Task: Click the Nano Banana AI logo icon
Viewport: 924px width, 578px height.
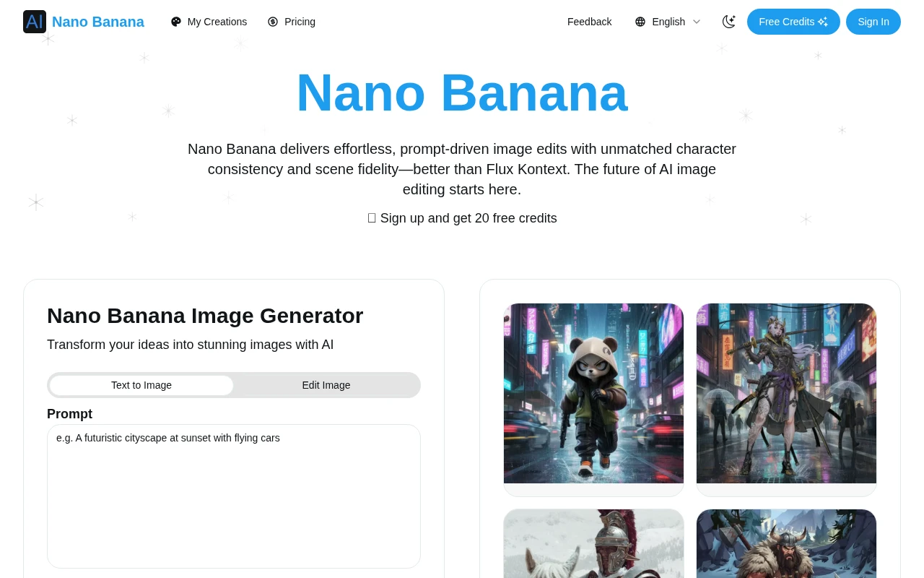Action: pyautogui.click(x=34, y=22)
